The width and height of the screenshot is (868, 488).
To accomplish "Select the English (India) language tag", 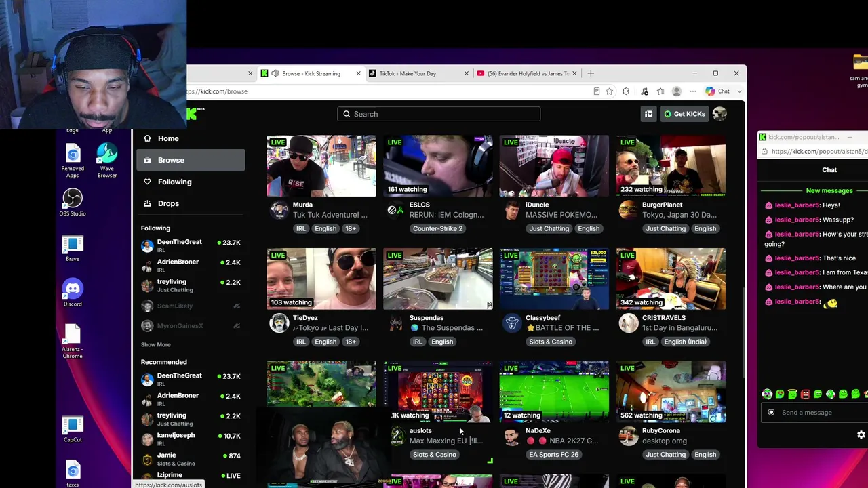I will [685, 342].
